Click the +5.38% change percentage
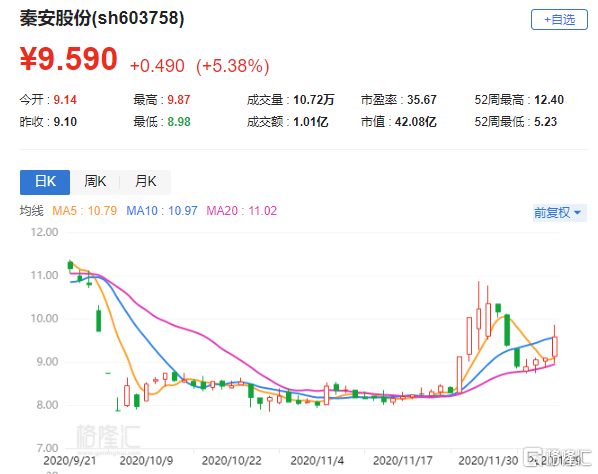The image size is (598, 474). click(233, 66)
